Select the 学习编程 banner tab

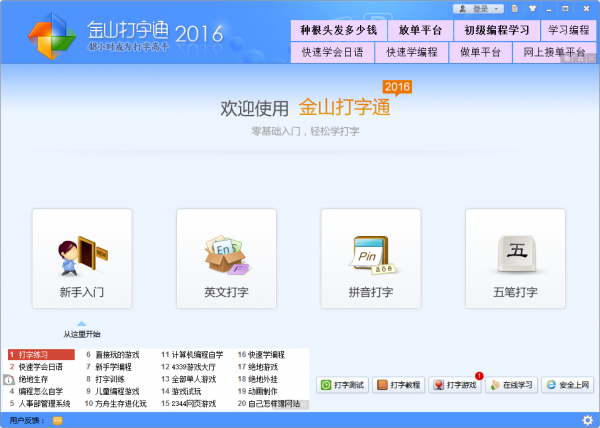tap(568, 30)
